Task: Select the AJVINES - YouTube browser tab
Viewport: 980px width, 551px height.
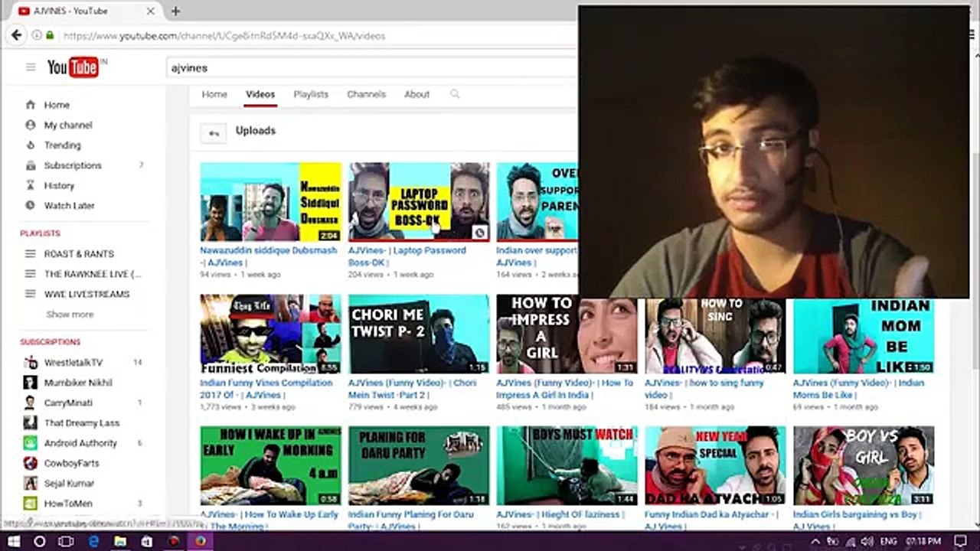Action: click(x=86, y=11)
